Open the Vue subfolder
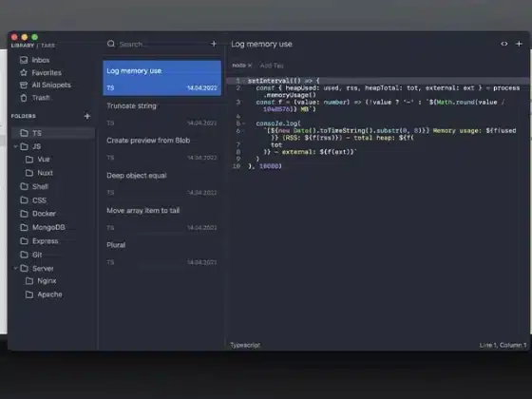The height and width of the screenshot is (399, 532). coord(38,160)
